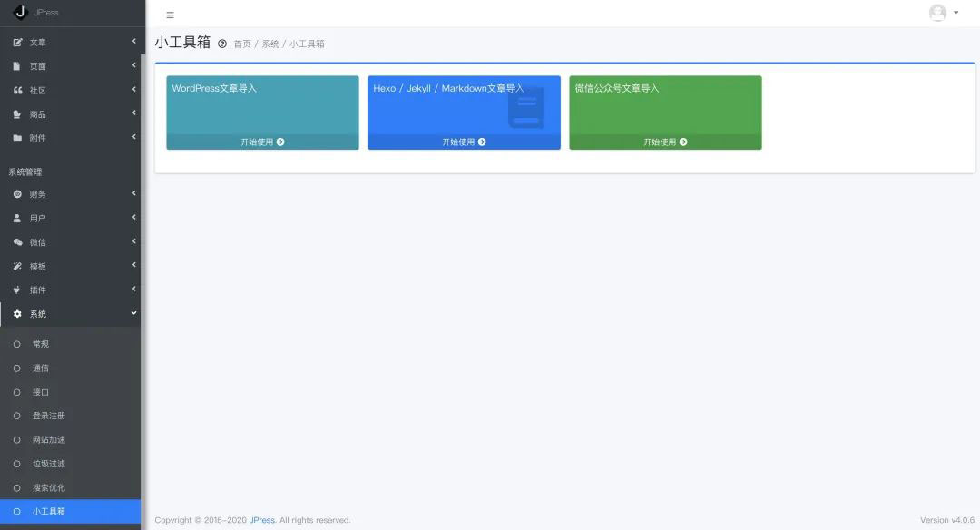This screenshot has height=530, width=980.
Task: Click the 插件 plug icon in sidebar
Action: [17, 290]
